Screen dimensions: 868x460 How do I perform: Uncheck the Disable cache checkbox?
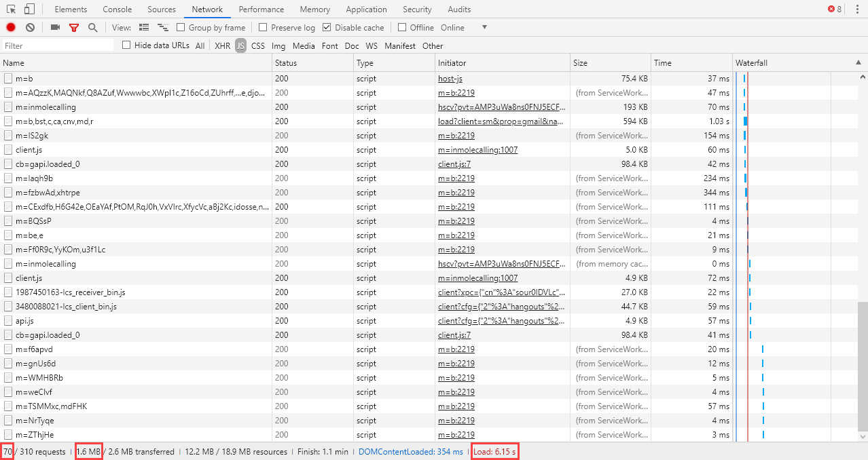coord(327,27)
